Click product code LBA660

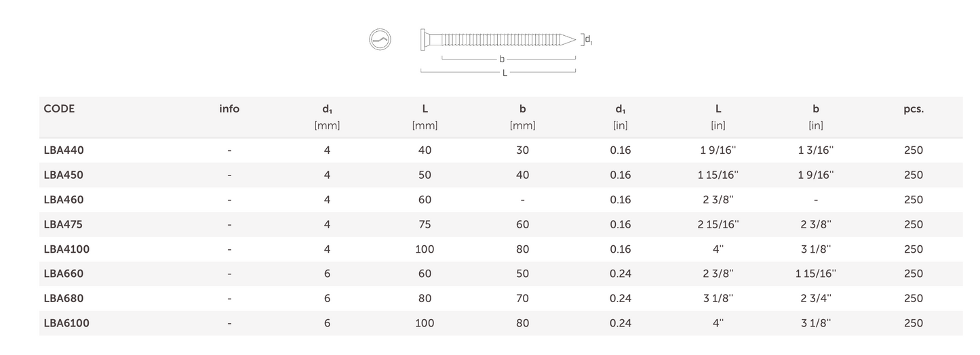click(x=64, y=274)
